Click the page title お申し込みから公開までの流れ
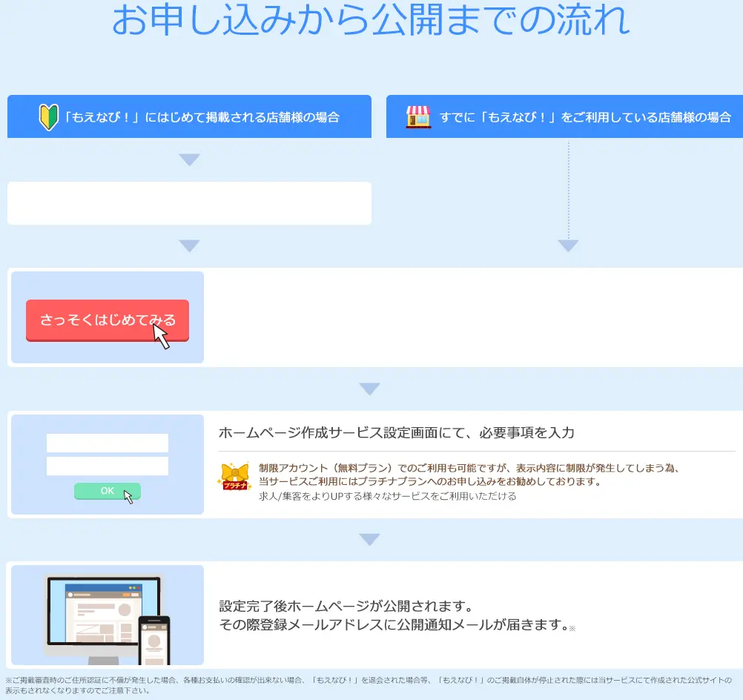 click(x=371, y=21)
